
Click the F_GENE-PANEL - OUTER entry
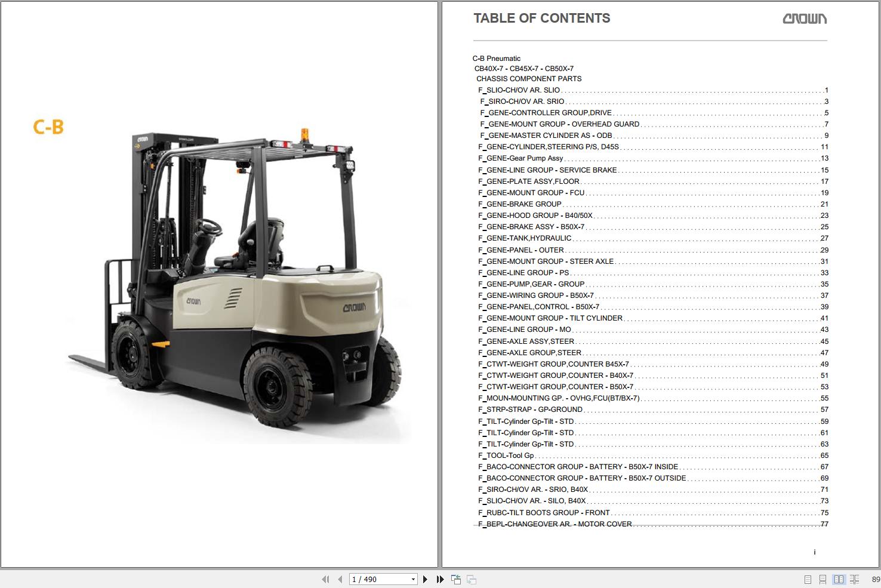coord(653,250)
